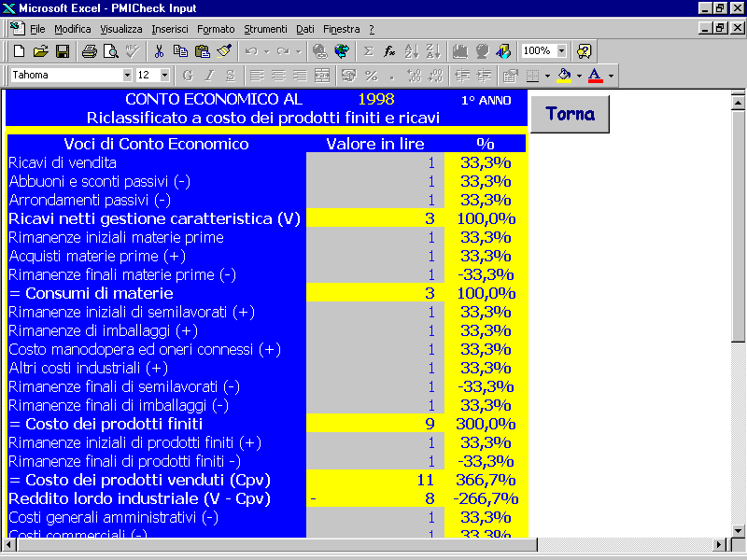Image resolution: width=747 pixels, height=560 pixels.
Task: Open the Modifica menu
Action: coord(73,29)
